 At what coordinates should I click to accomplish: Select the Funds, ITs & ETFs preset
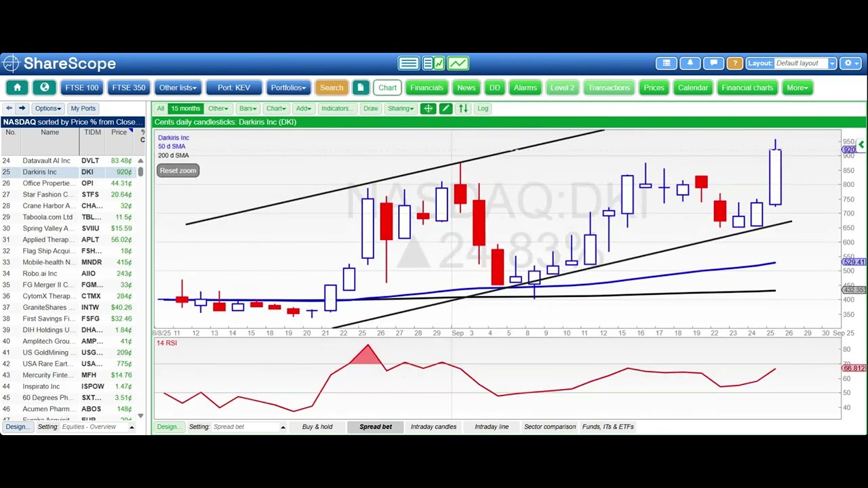click(x=608, y=427)
